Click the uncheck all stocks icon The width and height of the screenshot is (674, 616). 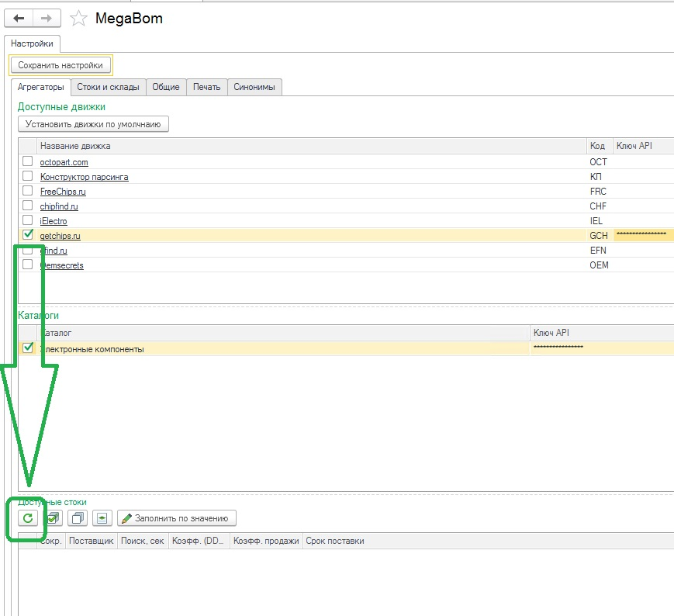point(78,518)
